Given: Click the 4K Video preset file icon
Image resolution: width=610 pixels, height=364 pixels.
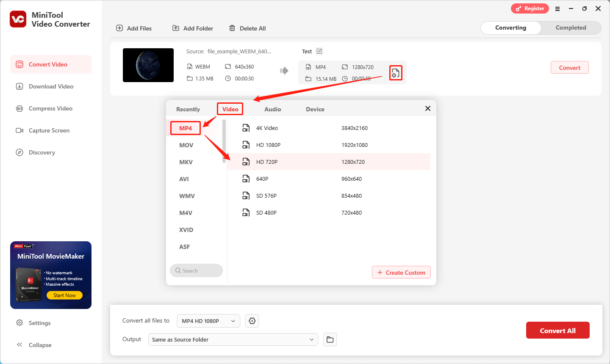Looking at the screenshot, I should point(246,128).
